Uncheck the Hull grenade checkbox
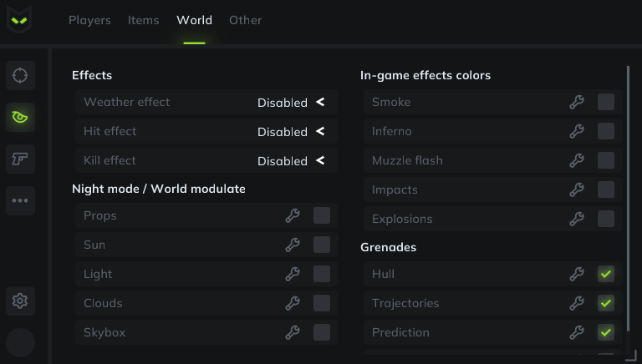Viewport: 642px width, 364px height. [x=606, y=274]
